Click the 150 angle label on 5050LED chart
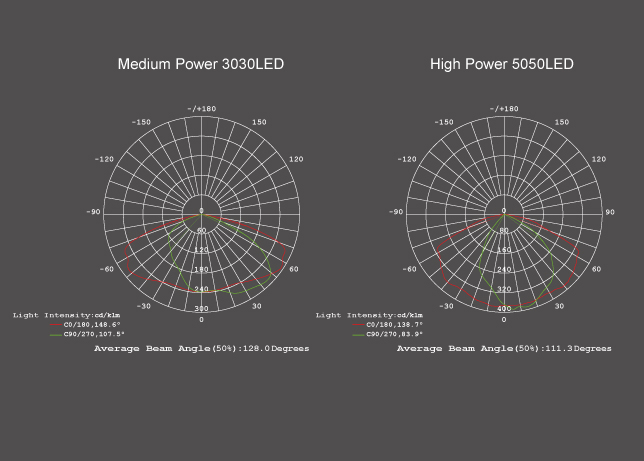The image size is (644, 461). coord(562,122)
